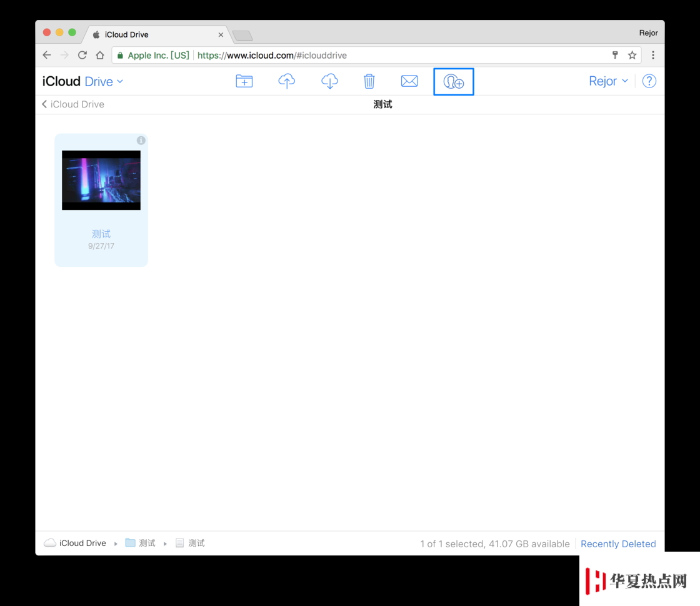Expand the iCloud Drive app switcher dropdown
This screenshot has height=606, width=700.
(x=104, y=82)
